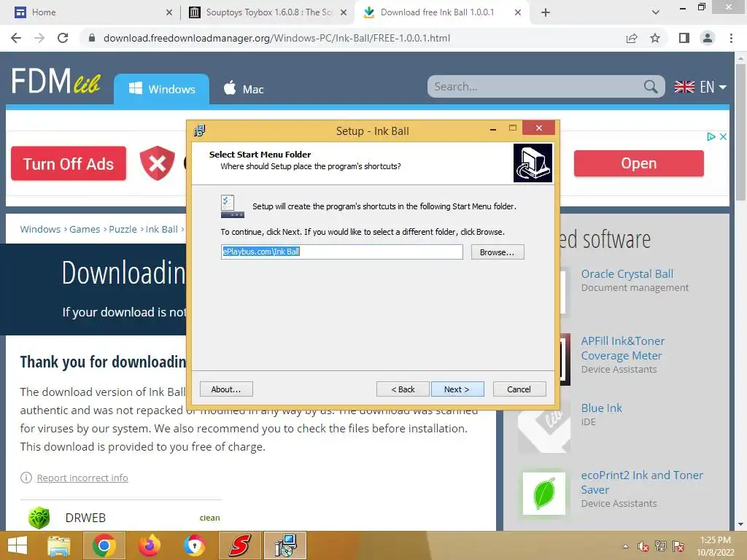The height and width of the screenshot is (560, 747).
Task: Go back in the setup wizard
Action: tap(403, 389)
